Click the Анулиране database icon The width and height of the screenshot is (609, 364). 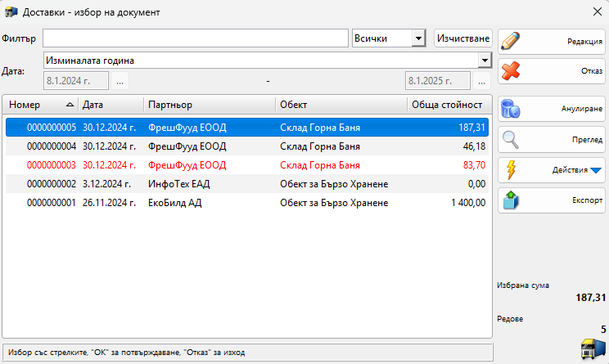(511, 109)
